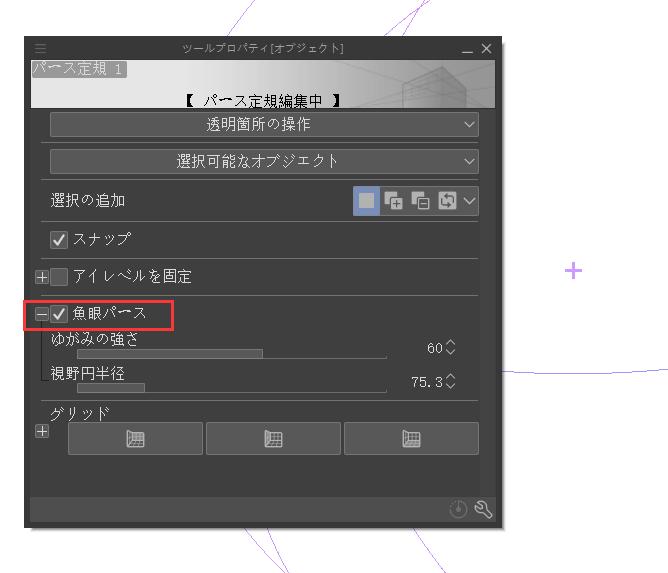Show the first grid plane button
Viewport: 668px width, 573px height.
point(135,438)
